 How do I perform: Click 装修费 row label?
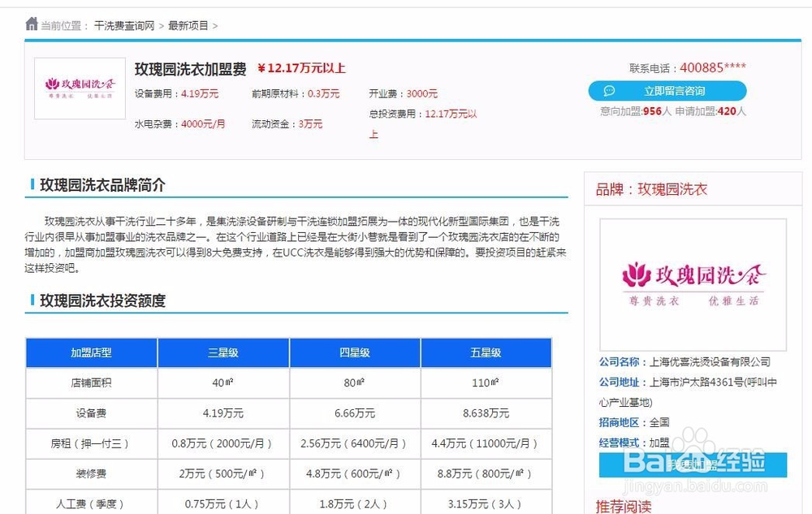click(x=91, y=473)
